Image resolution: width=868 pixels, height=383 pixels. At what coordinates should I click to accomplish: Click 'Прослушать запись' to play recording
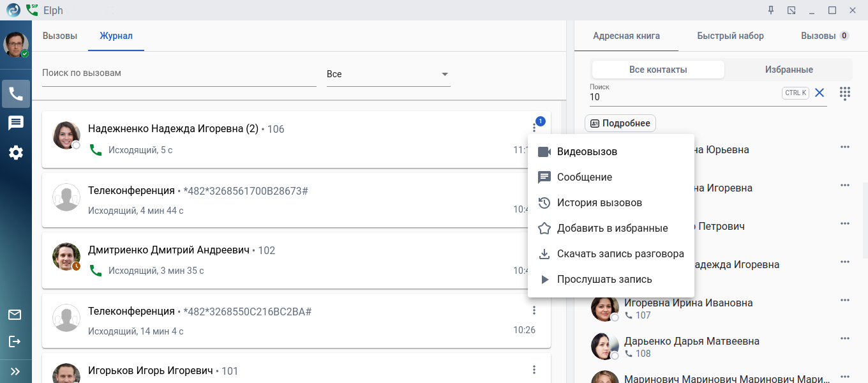coord(604,280)
